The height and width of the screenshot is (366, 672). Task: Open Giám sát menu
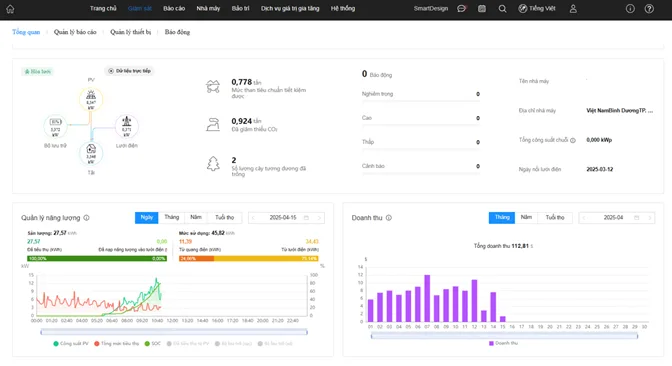pyautogui.click(x=140, y=9)
